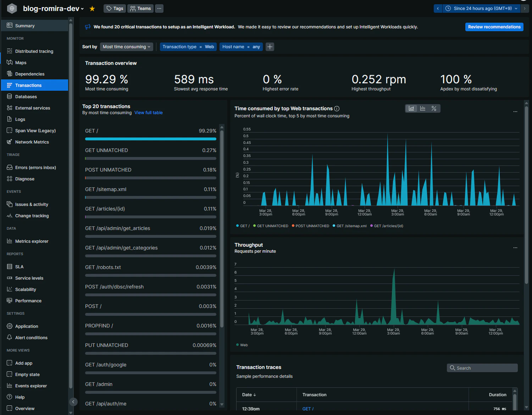The width and height of the screenshot is (532, 415).
Task: Toggle POST UNMATCHED legend series
Action: click(310, 226)
